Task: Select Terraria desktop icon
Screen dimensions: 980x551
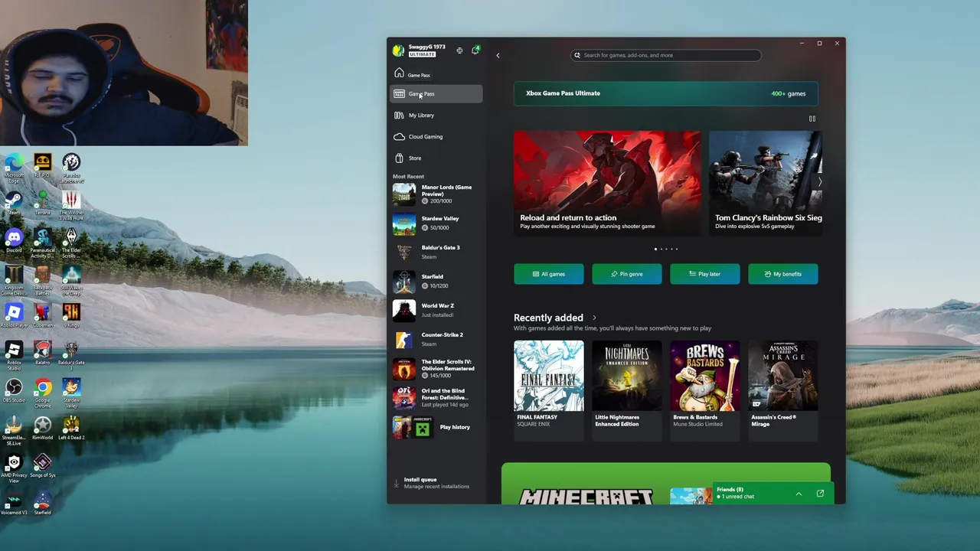Action: (42, 204)
